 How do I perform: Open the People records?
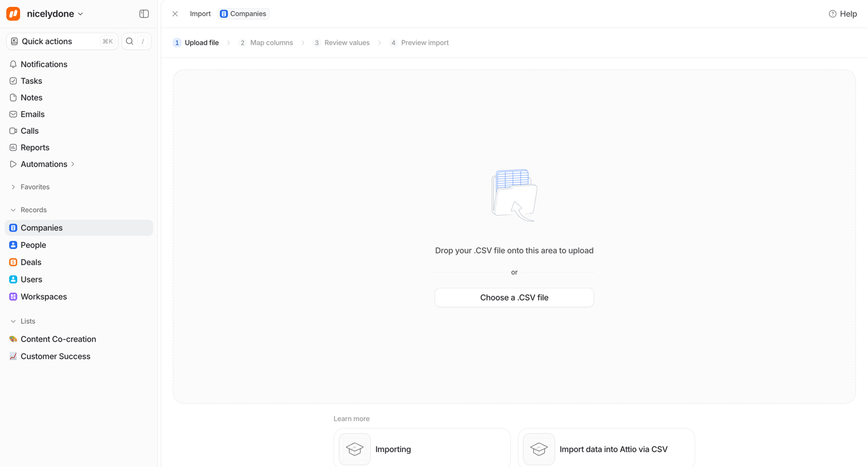click(x=33, y=245)
